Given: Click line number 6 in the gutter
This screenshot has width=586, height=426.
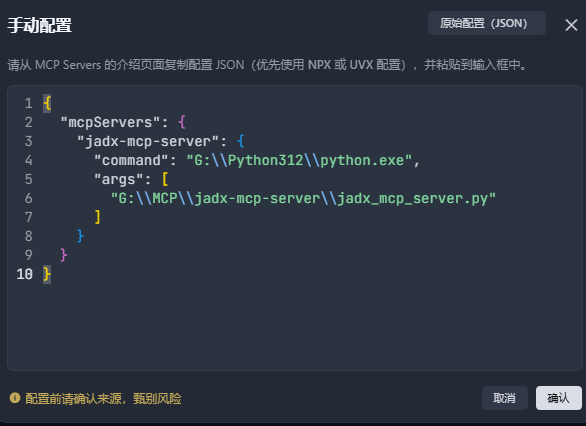Looking at the screenshot, I should [x=28, y=198].
